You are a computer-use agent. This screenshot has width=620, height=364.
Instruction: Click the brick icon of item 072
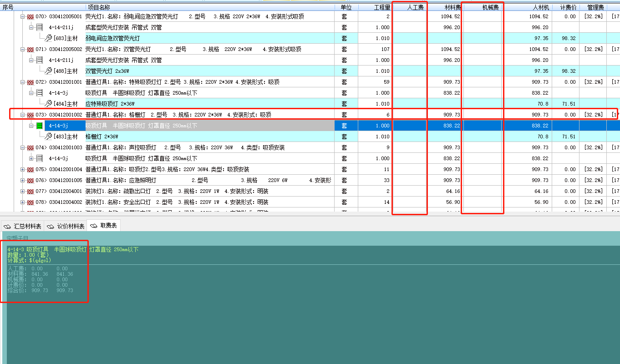[30, 82]
